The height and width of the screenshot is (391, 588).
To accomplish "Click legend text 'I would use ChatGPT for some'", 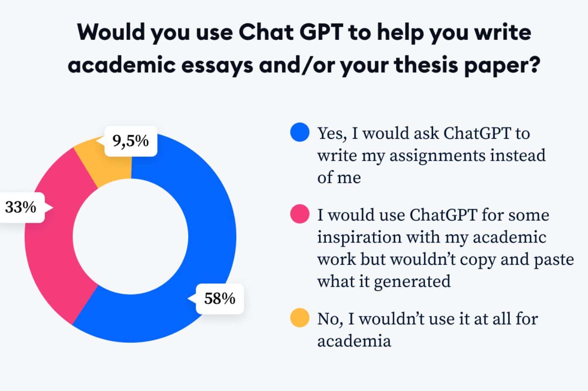I will [x=433, y=215].
